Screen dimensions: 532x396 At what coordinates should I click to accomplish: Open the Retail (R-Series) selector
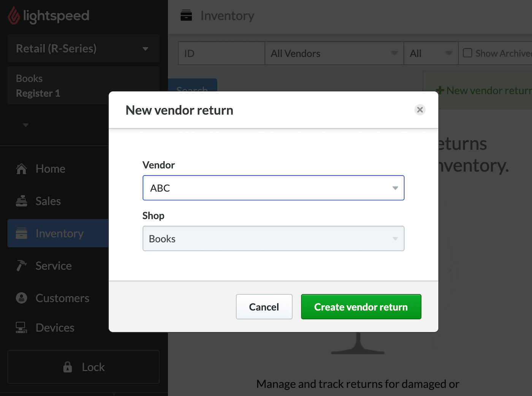click(83, 48)
